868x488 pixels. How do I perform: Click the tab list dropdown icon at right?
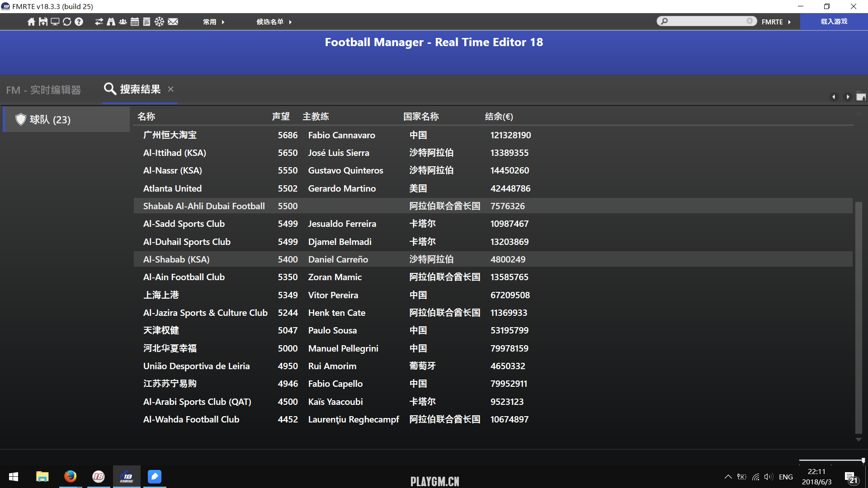click(x=861, y=97)
